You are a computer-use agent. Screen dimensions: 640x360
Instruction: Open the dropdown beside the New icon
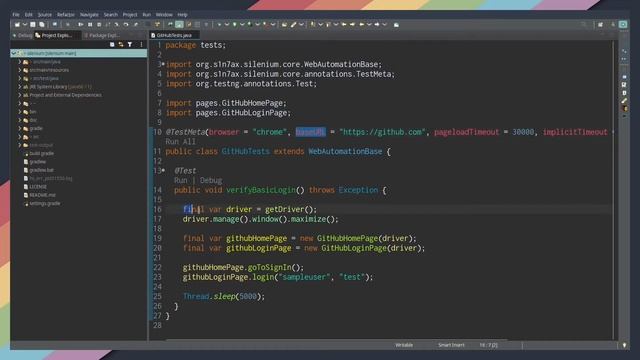click(x=24, y=24)
